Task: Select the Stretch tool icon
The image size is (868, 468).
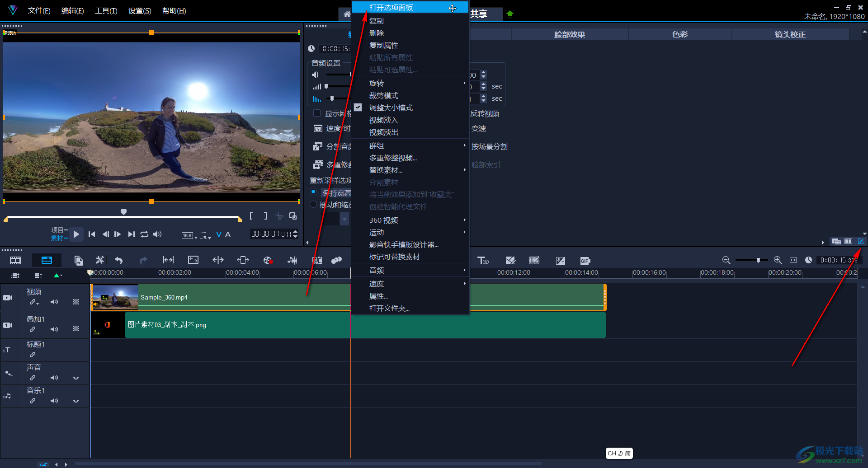Action: [193, 260]
